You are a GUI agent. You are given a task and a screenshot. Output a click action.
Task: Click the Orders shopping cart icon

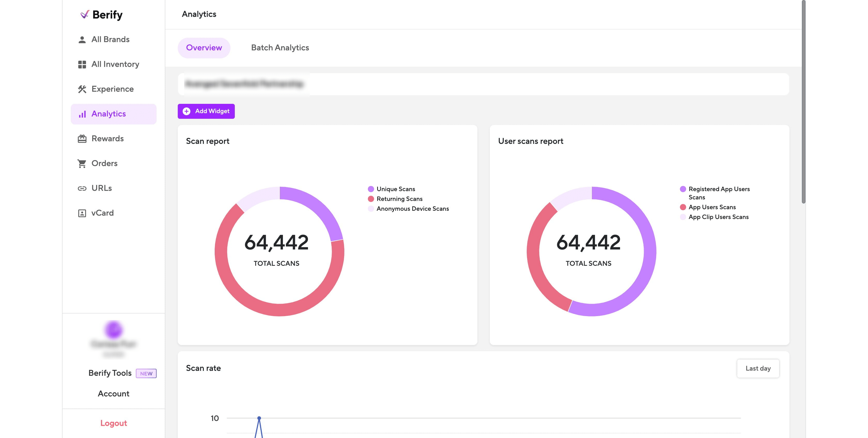[82, 163]
